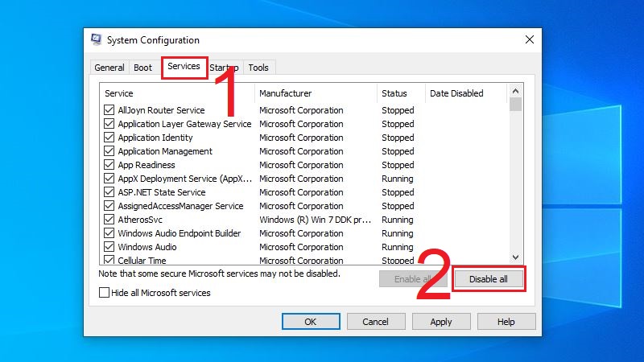644x362 pixels.
Task: Uncheck the AllJoyn Router Service checkbox
Action: click(109, 110)
